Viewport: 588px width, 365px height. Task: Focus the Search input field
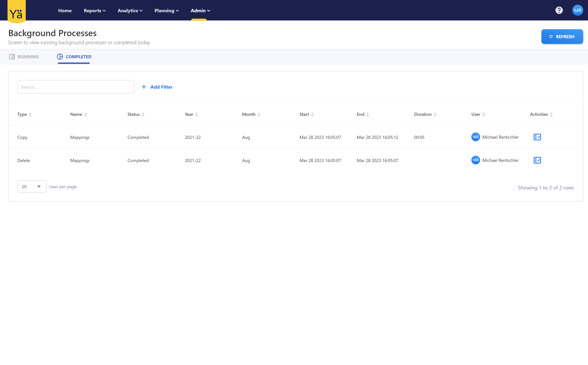point(76,87)
